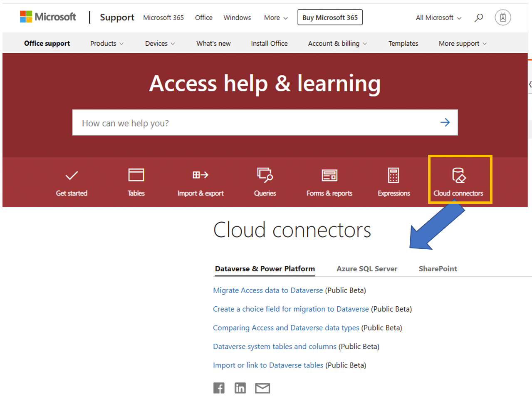Expand the Account & billing dropdown
The height and width of the screenshot is (407, 532).
[337, 43]
